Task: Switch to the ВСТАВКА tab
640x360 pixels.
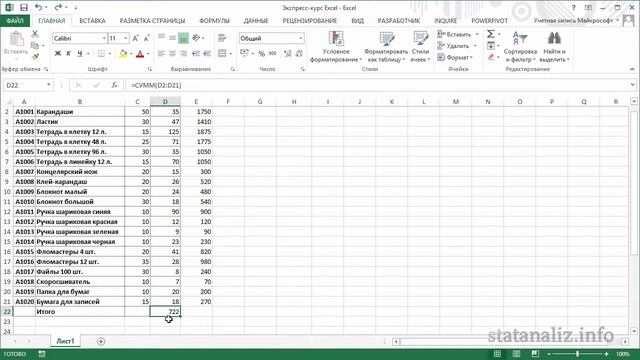Action: coord(92,20)
